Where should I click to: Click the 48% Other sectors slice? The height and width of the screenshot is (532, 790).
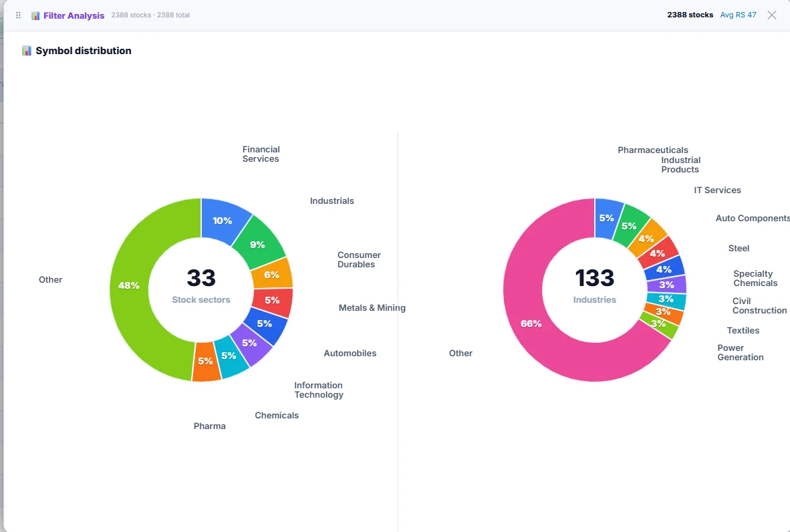[130, 285]
